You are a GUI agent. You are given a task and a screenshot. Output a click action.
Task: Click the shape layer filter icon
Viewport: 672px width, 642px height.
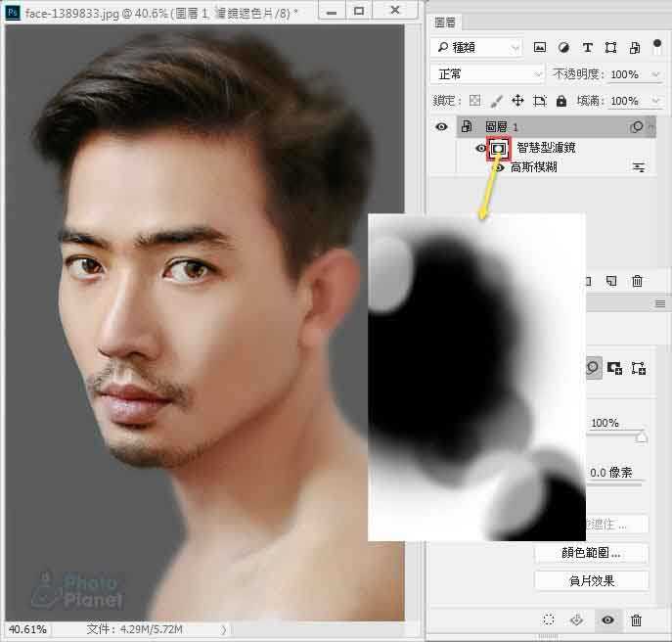(610, 48)
